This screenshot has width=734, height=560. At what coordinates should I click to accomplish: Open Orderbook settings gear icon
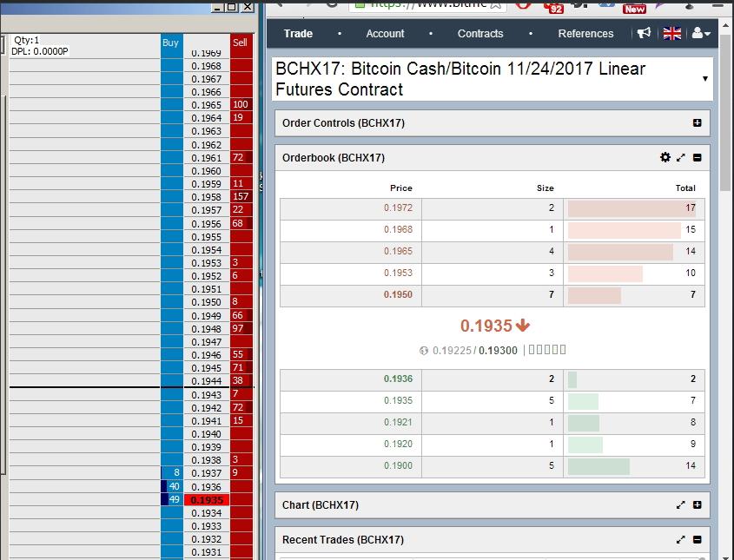coord(665,158)
